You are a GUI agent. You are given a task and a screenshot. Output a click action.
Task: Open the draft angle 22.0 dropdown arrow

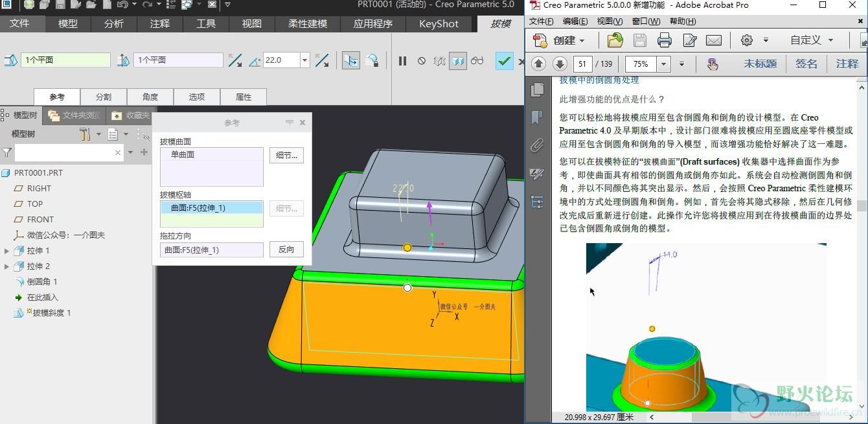[304, 60]
